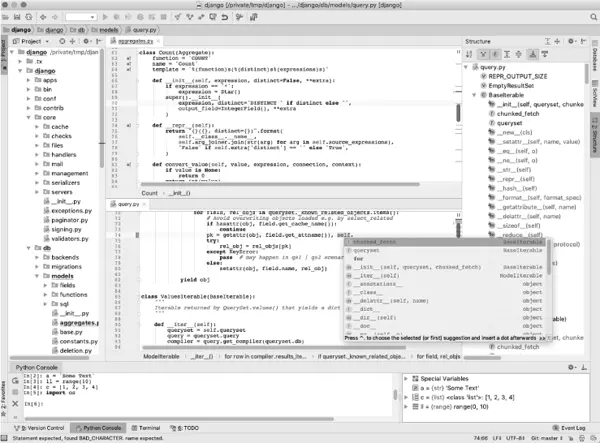600x443 pixels.
Task: Click the VCS Update Project icon
Action: pos(178,17)
